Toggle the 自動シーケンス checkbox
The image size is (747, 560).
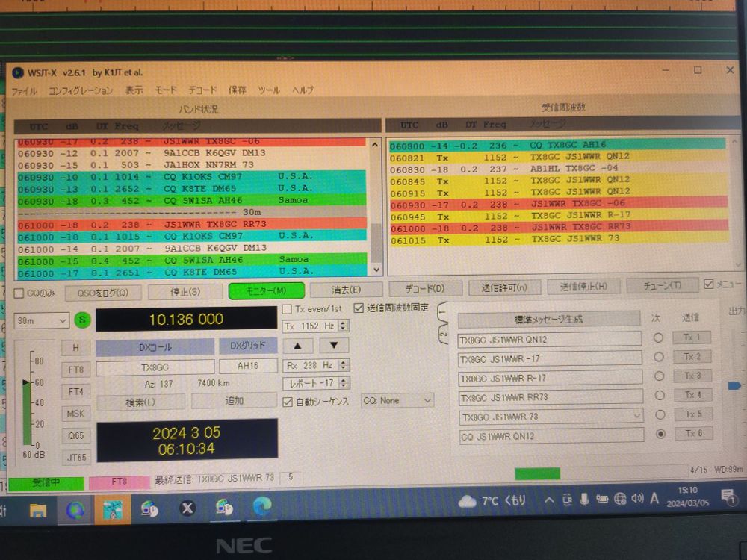coord(288,402)
